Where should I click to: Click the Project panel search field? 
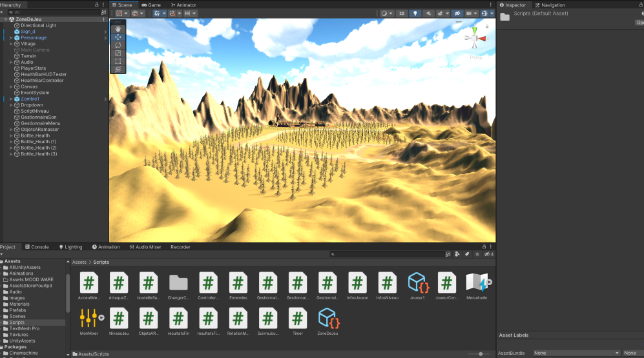(x=388, y=254)
